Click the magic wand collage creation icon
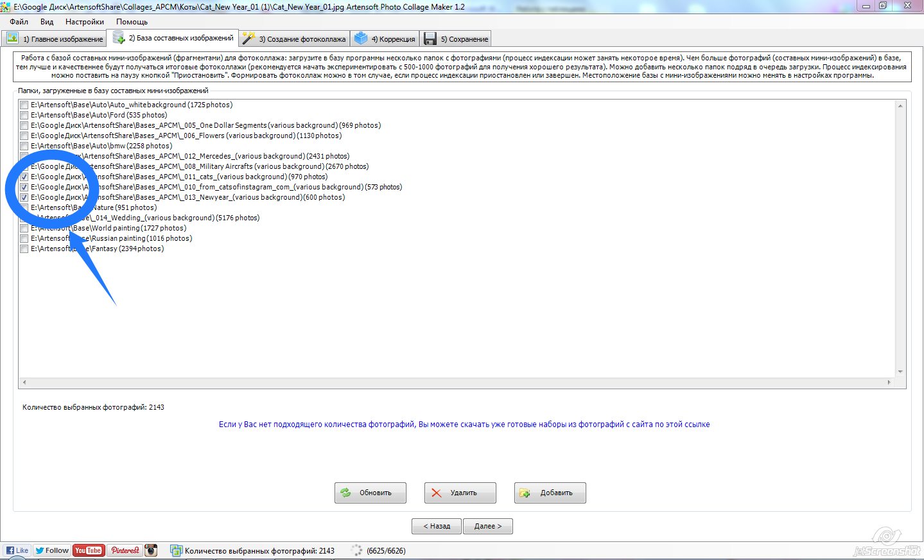This screenshot has width=924, height=560. (248, 39)
